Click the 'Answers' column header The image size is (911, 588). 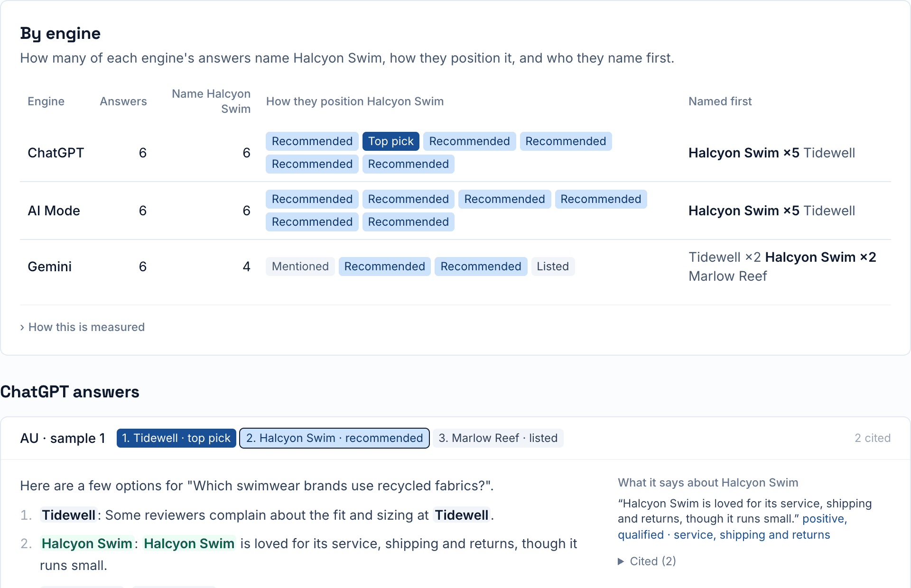click(123, 101)
